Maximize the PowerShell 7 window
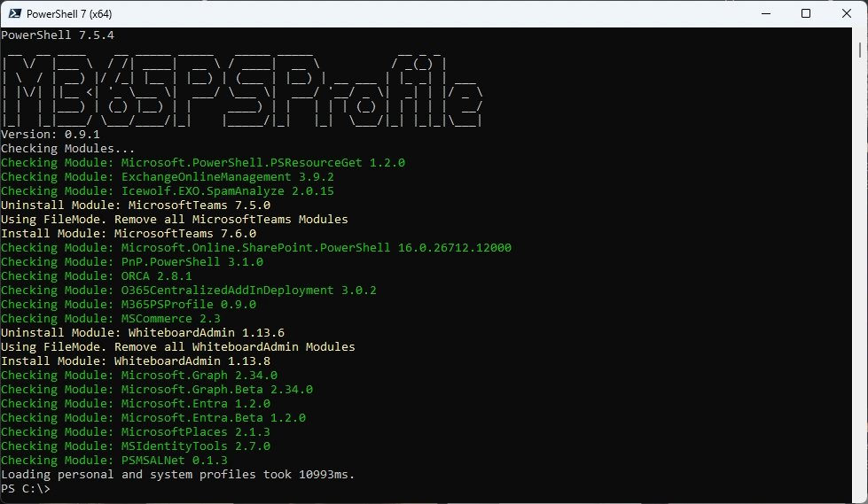 [x=805, y=13]
